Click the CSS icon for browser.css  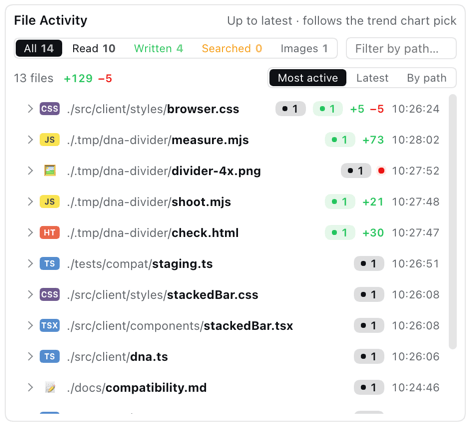[50, 109]
